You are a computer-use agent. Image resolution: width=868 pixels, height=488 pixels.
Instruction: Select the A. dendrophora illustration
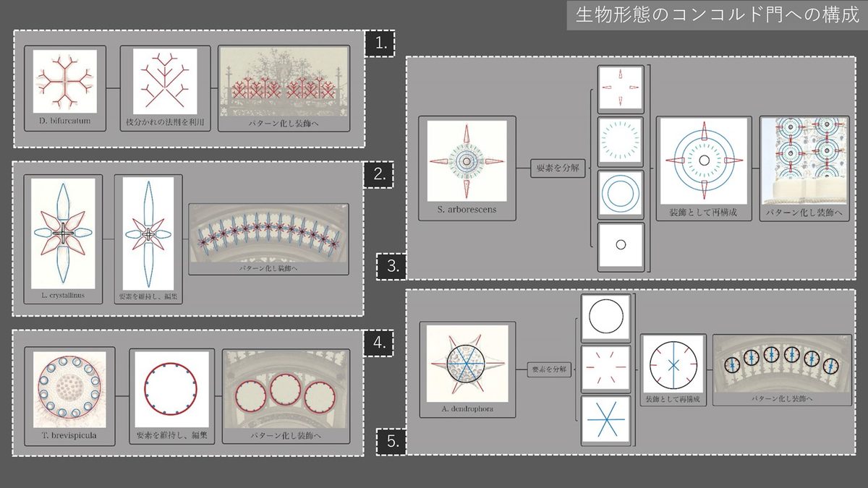click(x=467, y=361)
